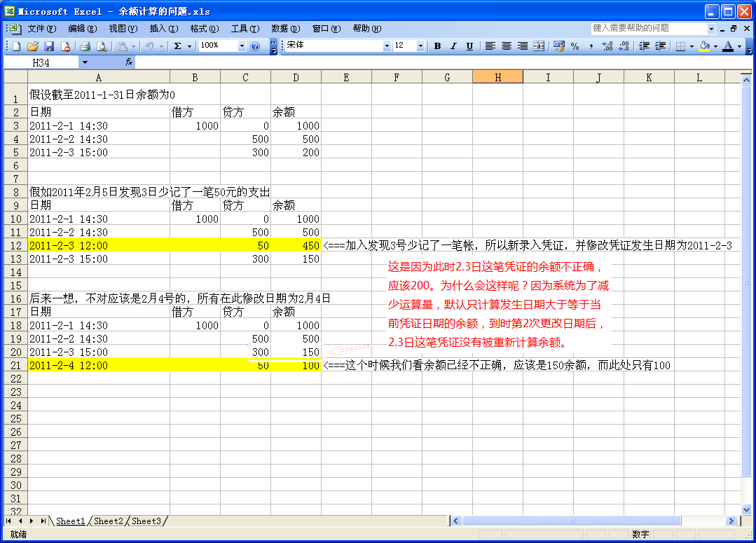This screenshot has width=756, height=543.
Task: Click the yellow Fill Color swatch
Action: [x=704, y=46]
